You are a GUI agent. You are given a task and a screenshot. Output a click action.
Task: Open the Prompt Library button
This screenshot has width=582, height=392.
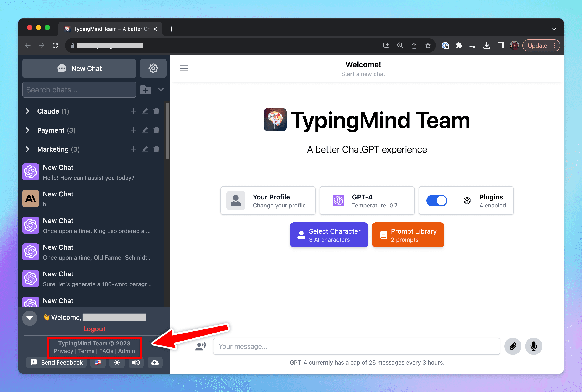click(408, 235)
